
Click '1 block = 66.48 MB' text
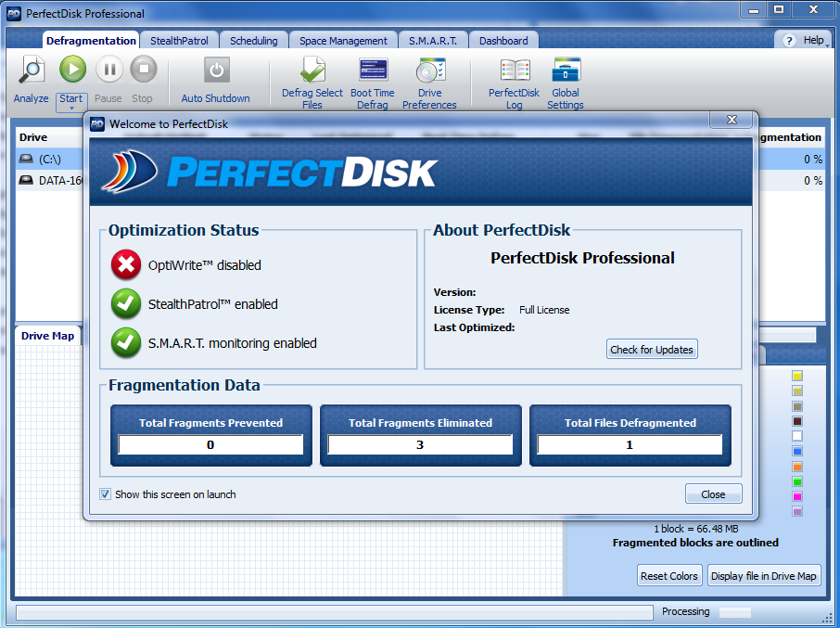tap(696, 529)
